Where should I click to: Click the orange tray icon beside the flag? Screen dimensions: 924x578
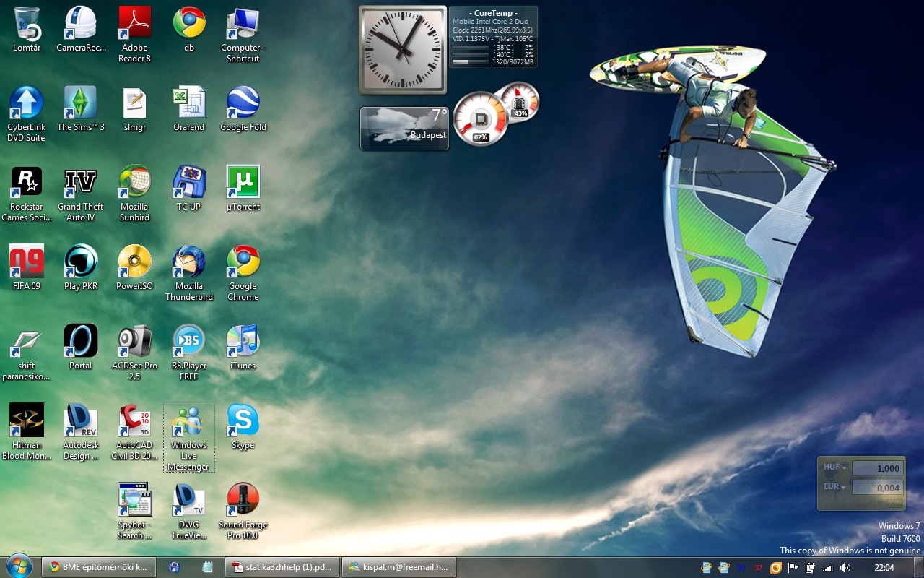(x=776, y=568)
